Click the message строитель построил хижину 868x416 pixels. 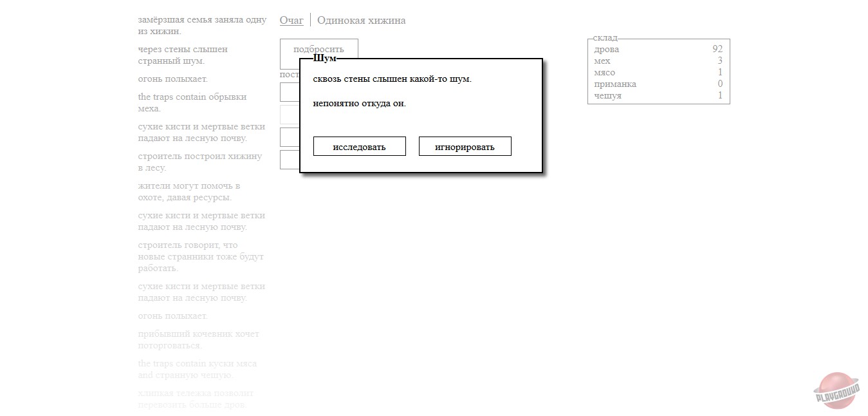199,162
